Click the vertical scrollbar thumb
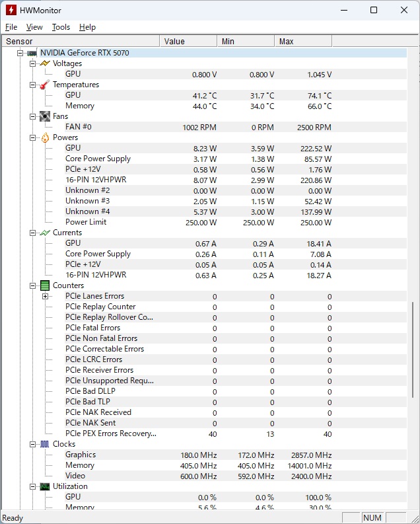The height and width of the screenshot is (524, 420). coord(413,350)
